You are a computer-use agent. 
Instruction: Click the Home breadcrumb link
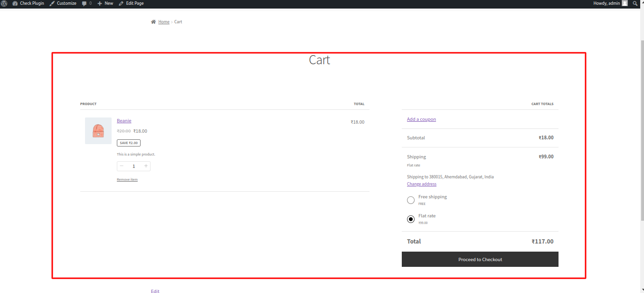point(164,22)
